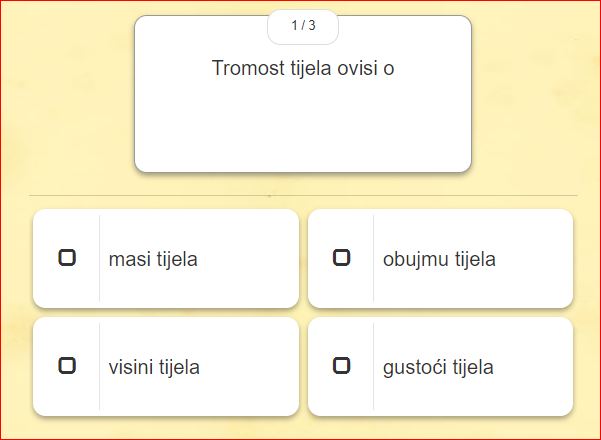The width and height of the screenshot is (601, 440).
Task: Click the horizontal divider above the answers
Action: [303, 195]
